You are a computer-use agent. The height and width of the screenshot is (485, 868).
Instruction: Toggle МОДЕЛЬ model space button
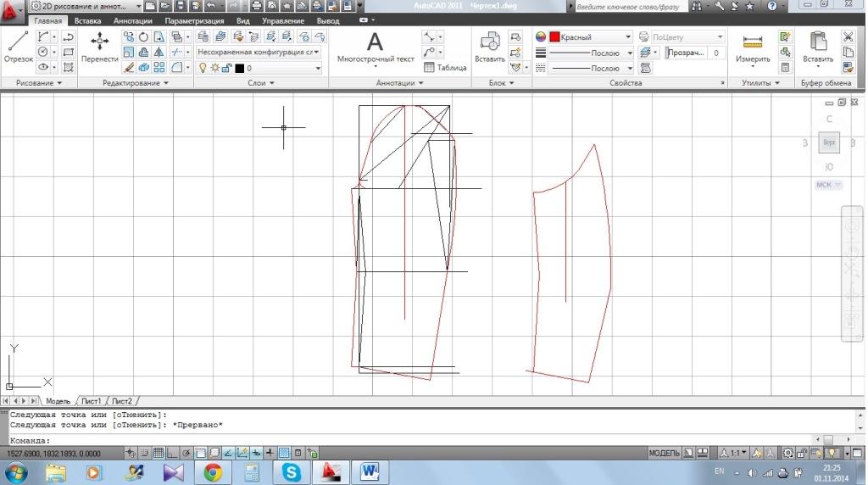(x=664, y=454)
